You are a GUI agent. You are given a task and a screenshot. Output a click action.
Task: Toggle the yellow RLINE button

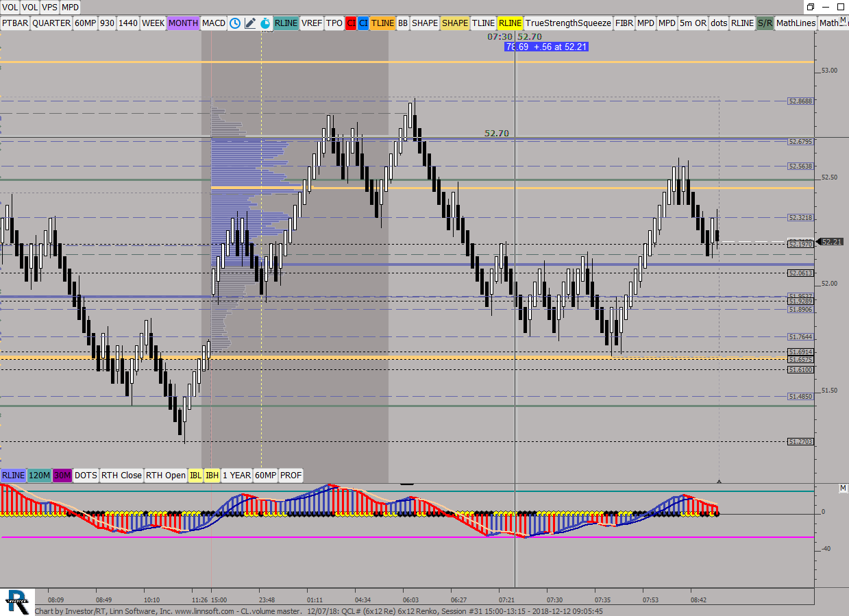(510, 23)
